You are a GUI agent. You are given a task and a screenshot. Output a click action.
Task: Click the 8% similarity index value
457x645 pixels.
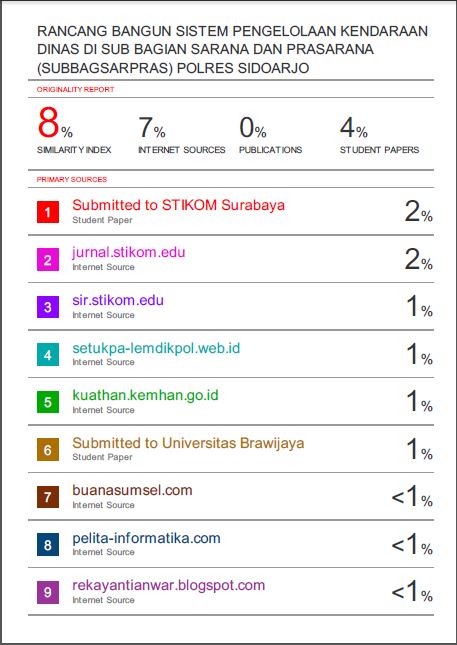[55, 123]
